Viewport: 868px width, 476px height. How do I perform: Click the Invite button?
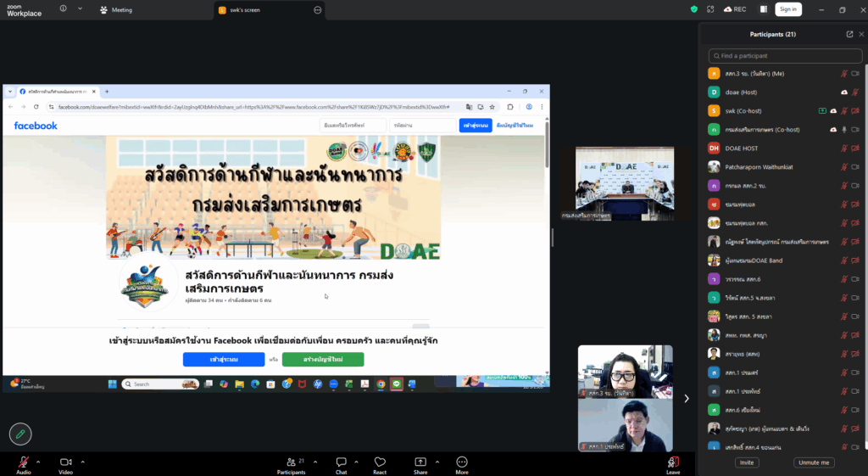747,462
